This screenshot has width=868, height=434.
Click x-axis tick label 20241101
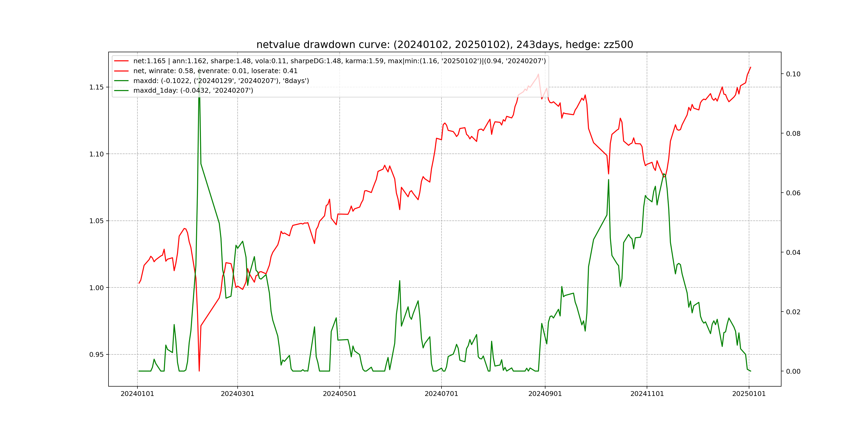coord(647,394)
